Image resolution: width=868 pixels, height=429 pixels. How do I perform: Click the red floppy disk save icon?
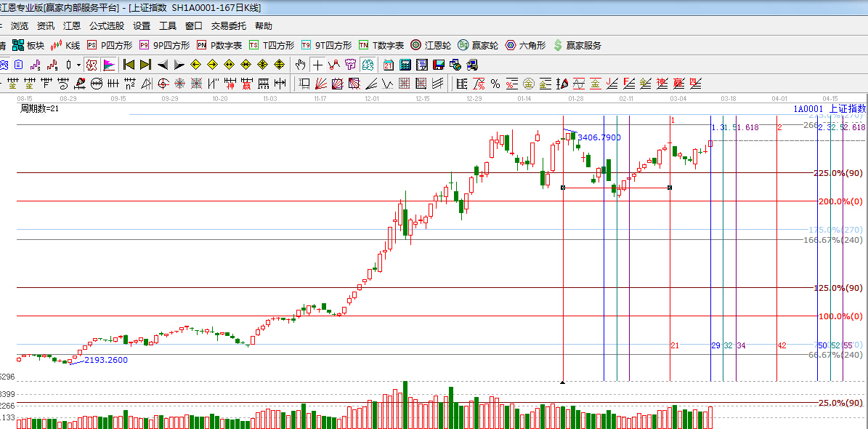click(x=439, y=65)
